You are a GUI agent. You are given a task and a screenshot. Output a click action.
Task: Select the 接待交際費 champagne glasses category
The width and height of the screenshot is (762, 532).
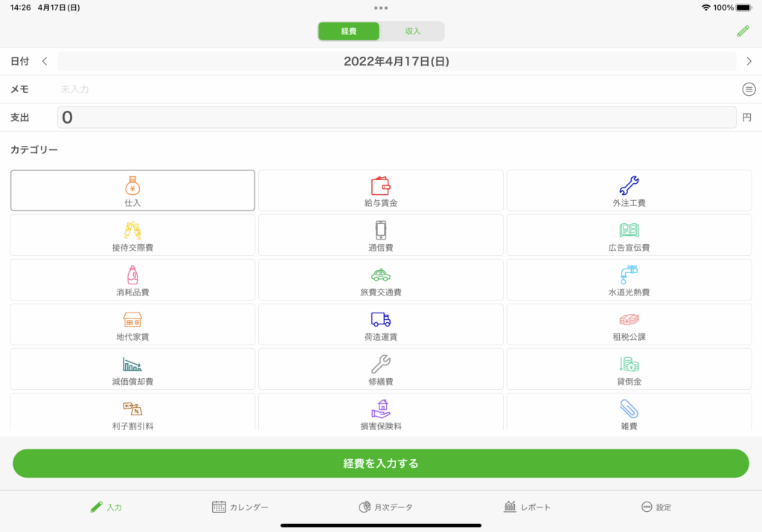click(132, 235)
